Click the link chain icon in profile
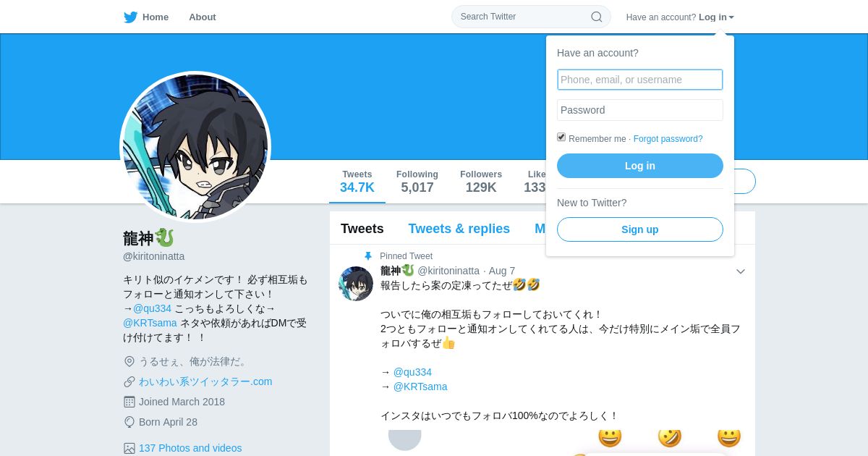The image size is (868, 456). click(129, 381)
